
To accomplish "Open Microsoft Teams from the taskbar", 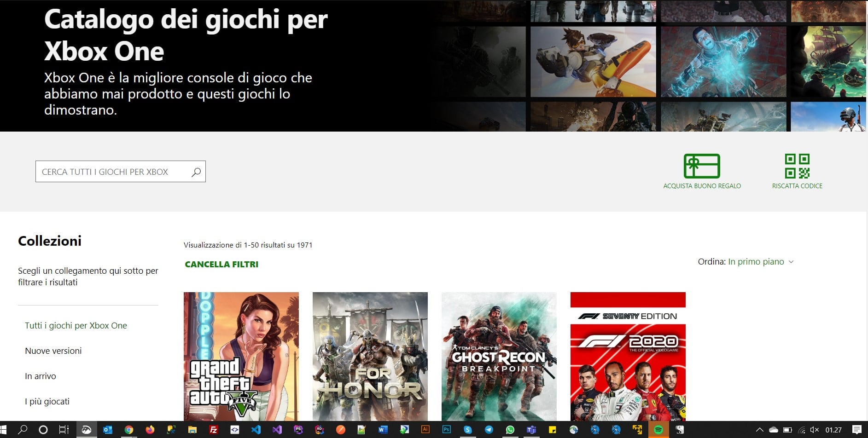I will (531, 430).
